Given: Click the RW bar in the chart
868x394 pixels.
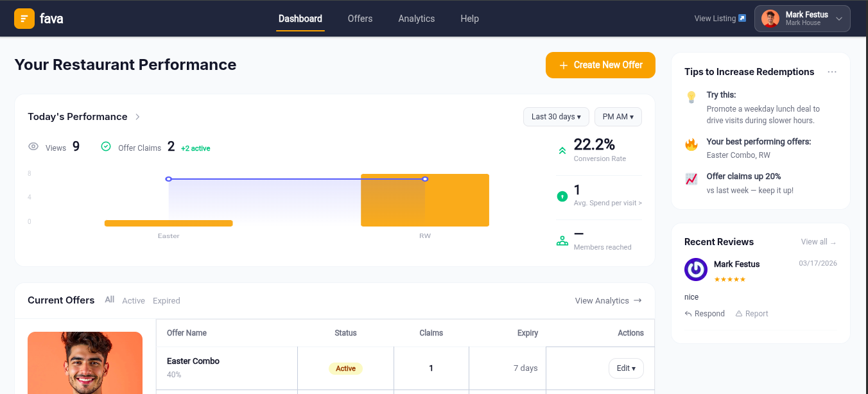Looking at the screenshot, I should 425,200.
